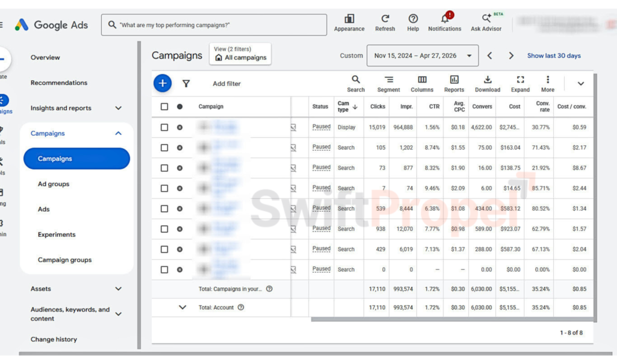Image resolution: width=617 pixels, height=364 pixels.
Task: Select checkbox for row with 7 clicks
Action: pyautogui.click(x=164, y=189)
